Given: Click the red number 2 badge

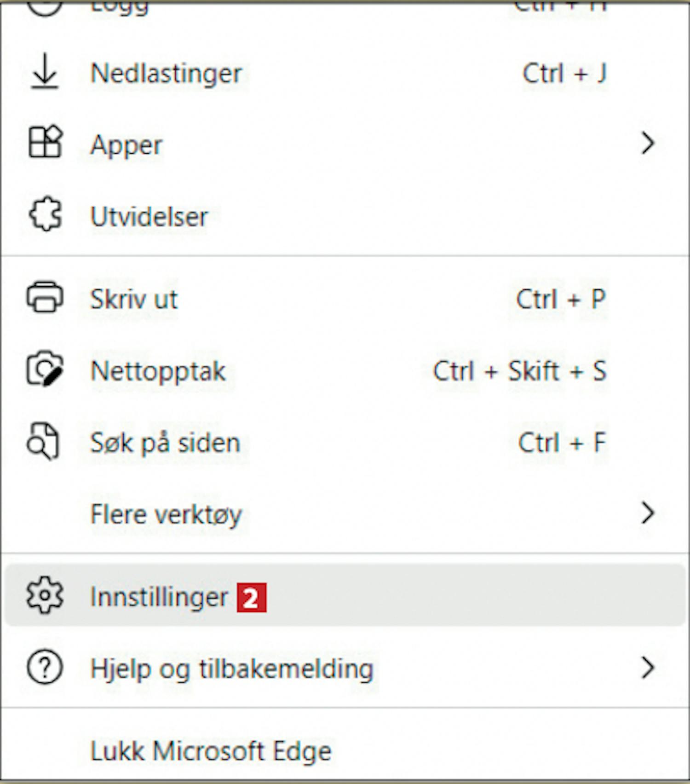Looking at the screenshot, I should (252, 598).
